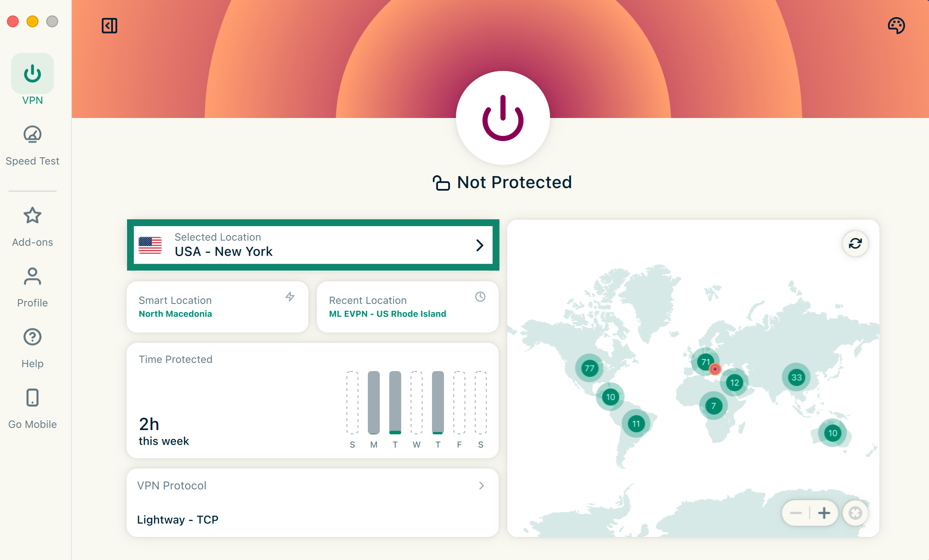The height and width of the screenshot is (560, 929).
Task: Recenter the map with the target icon
Action: point(855,513)
